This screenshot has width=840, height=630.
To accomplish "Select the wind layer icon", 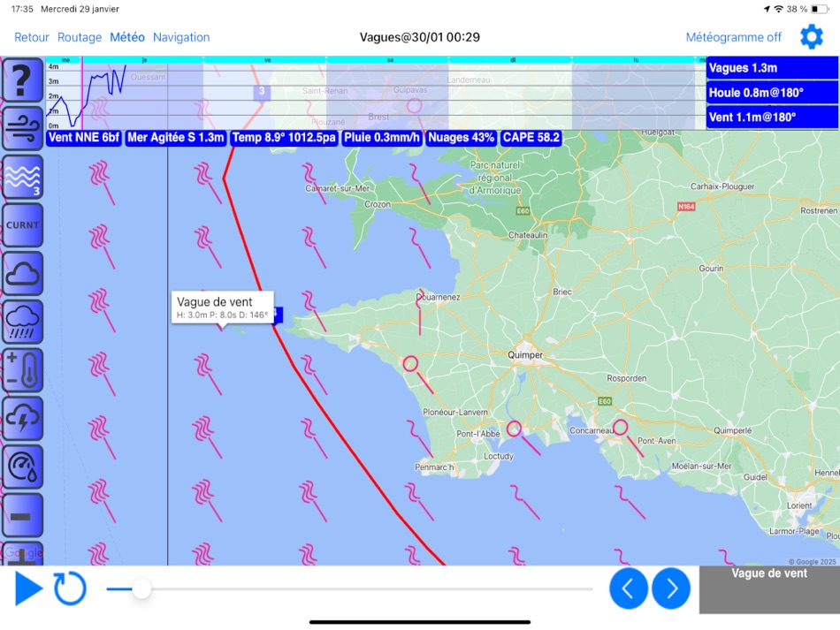I will pyautogui.click(x=22, y=128).
